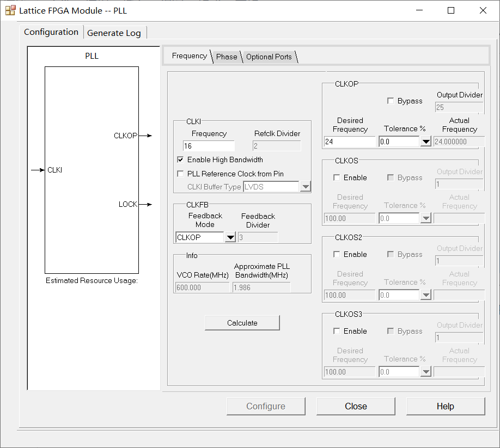Click the CLKI Refclk Divider field
Viewport: 500px width, 448px height.
277,146
